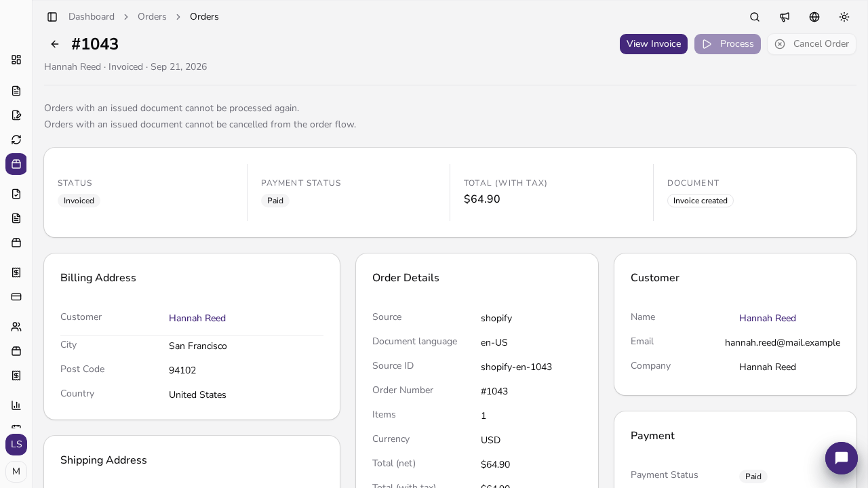This screenshot has height=488, width=868.
Task: Open the bar chart reports icon
Action: coord(16,405)
